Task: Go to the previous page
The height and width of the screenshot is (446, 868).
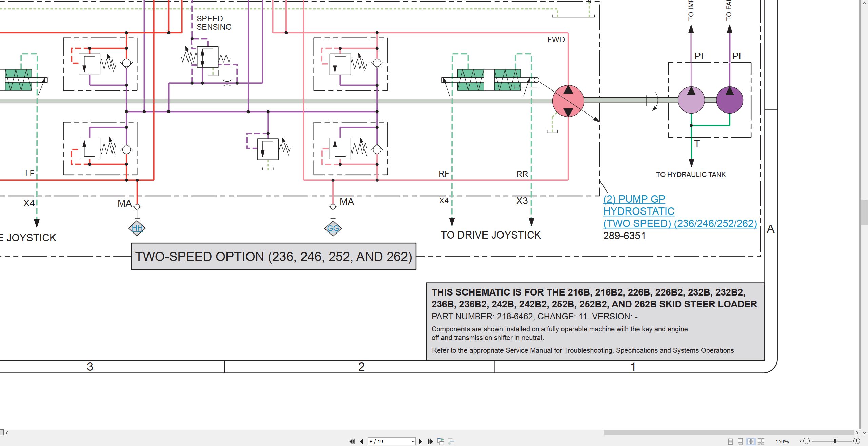Action: click(x=362, y=441)
